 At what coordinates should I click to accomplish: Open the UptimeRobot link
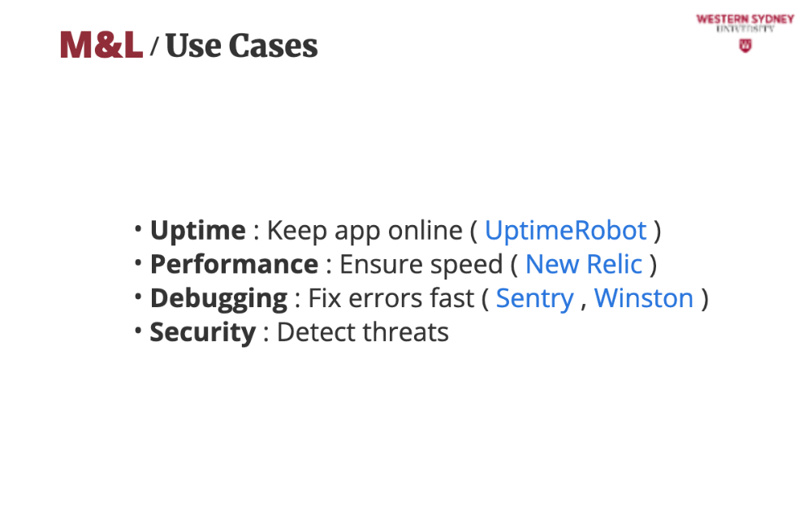pos(565,231)
